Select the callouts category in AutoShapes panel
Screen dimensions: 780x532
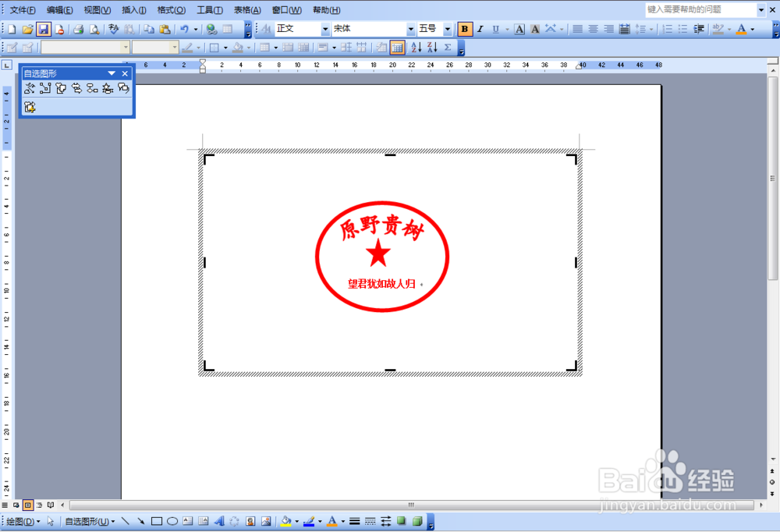123,88
